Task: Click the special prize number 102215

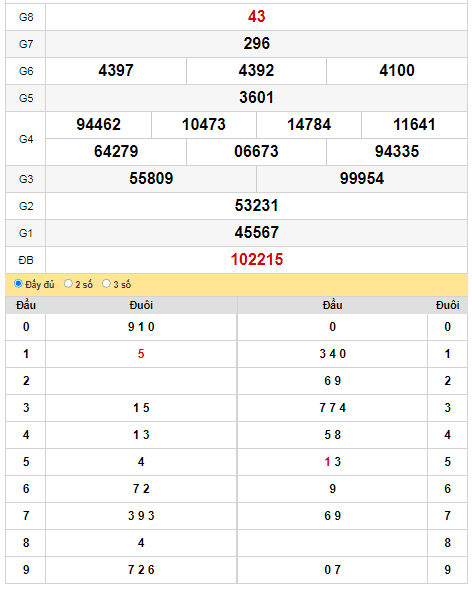Action: tap(256, 260)
